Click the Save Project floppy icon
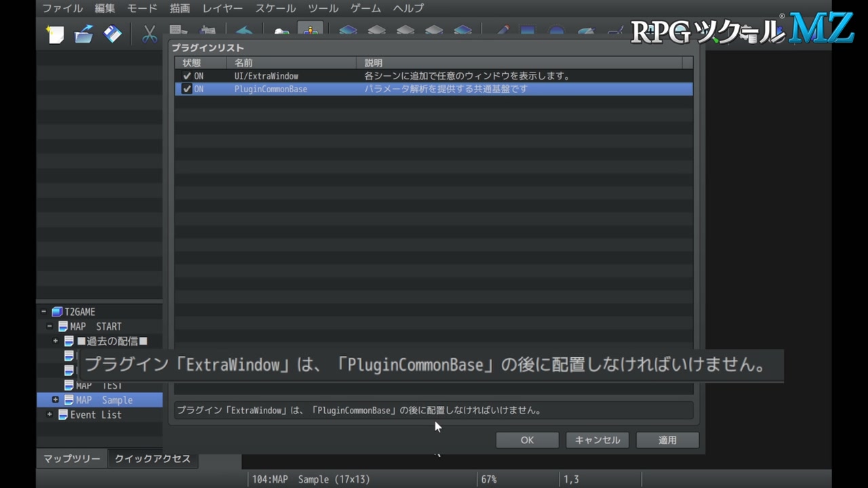The image size is (868, 488). pyautogui.click(x=113, y=33)
